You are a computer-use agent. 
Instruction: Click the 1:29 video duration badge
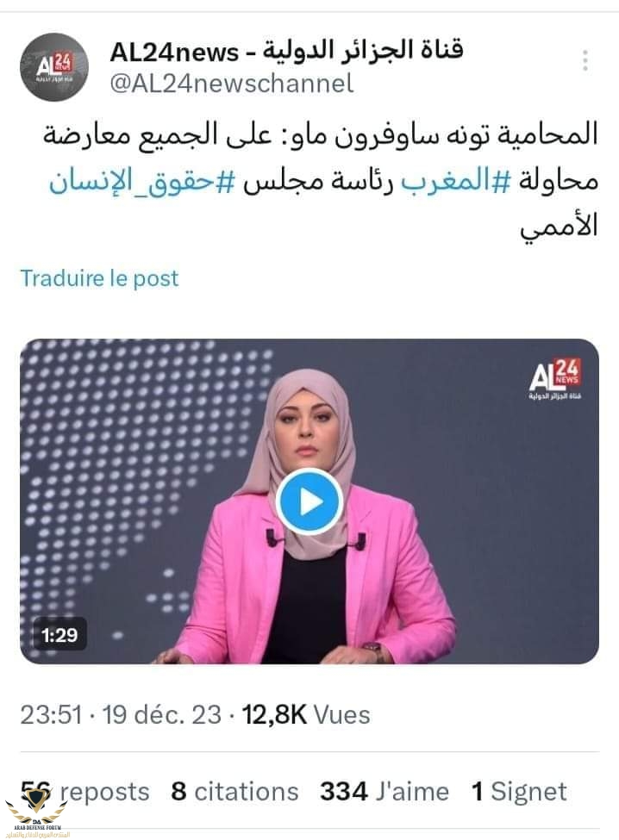pyautogui.click(x=59, y=635)
